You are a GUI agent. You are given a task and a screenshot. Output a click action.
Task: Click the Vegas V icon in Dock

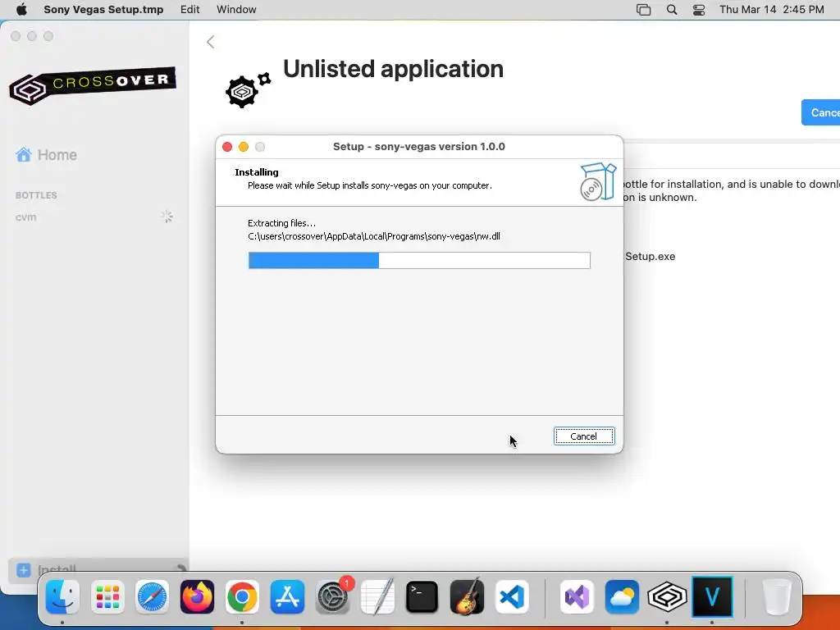[x=712, y=597]
